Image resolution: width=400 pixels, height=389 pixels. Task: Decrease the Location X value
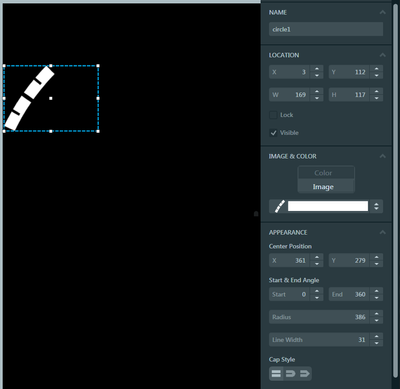point(316,75)
